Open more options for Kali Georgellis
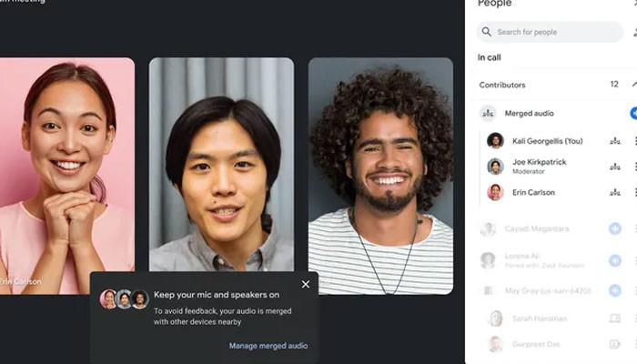The width and height of the screenshot is (637, 364). pos(634,141)
